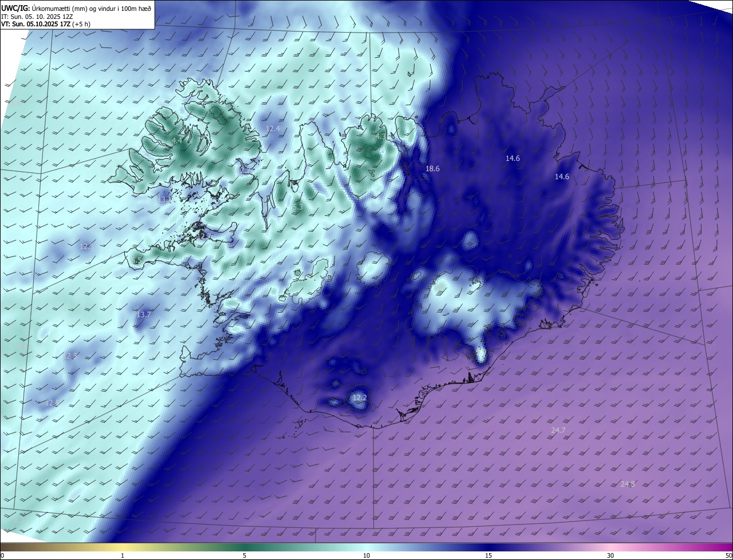Click the 30 tick label on the color scale
The height and width of the screenshot is (560, 733).
point(610,555)
